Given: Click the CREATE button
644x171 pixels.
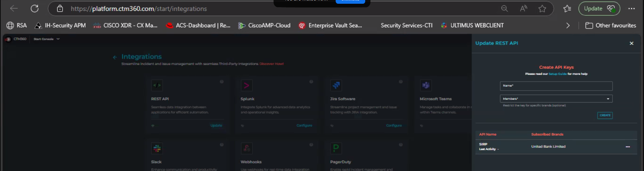Looking at the screenshot, I should coord(605,115).
